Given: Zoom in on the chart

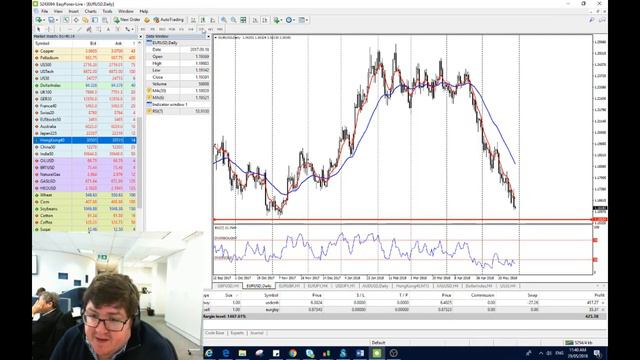Looking at the screenshot, I should coord(224,20).
